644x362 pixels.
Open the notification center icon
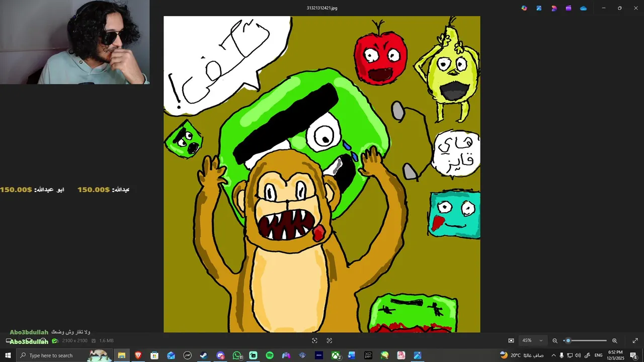coord(634,355)
